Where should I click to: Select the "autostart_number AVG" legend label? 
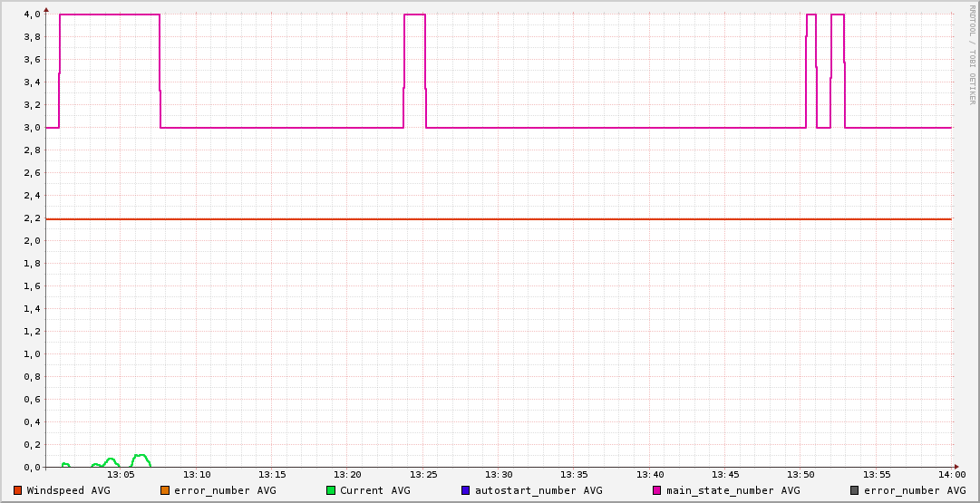pos(539,490)
